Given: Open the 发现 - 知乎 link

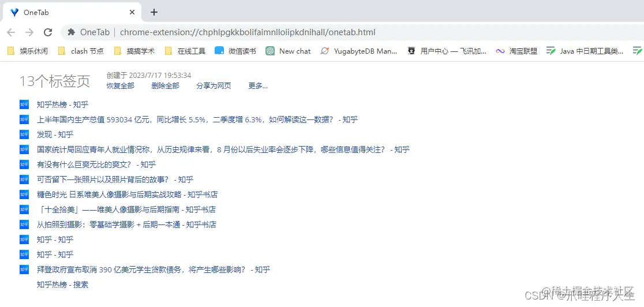Looking at the screenshot, I should coord(55,135).
